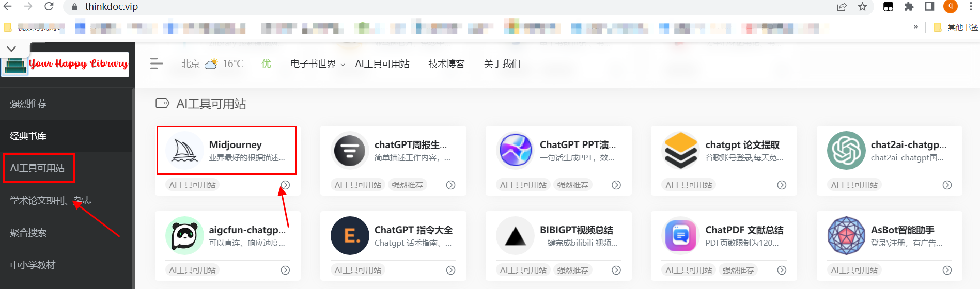Open the chat2ai-chatgp green logo icon
The width and height of the screenshot is (980, 289).
(846, 151)
